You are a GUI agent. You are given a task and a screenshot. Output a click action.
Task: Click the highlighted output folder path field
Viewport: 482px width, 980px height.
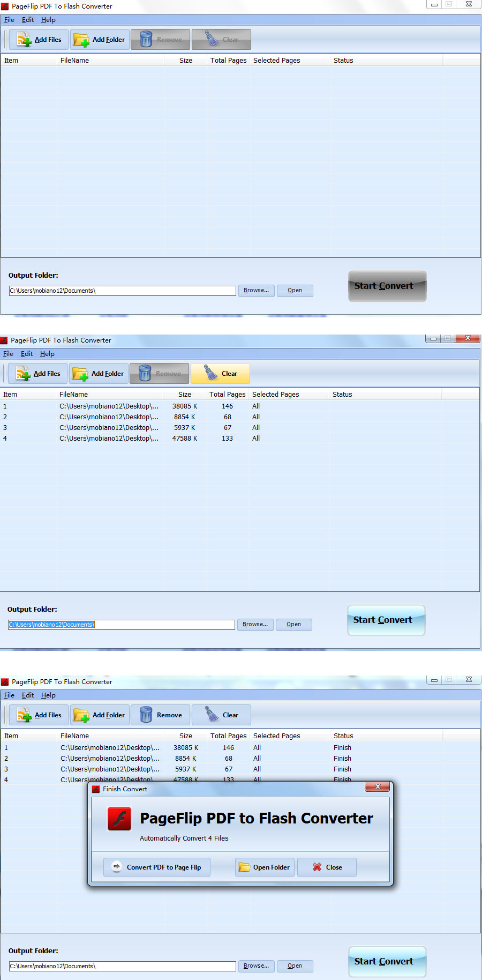[121, 625]
